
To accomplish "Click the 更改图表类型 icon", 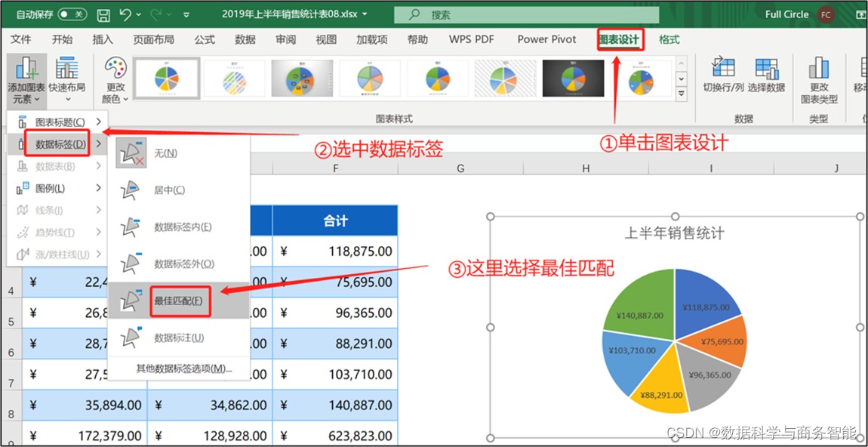I will pyautogui.click(x=819, y=68).
